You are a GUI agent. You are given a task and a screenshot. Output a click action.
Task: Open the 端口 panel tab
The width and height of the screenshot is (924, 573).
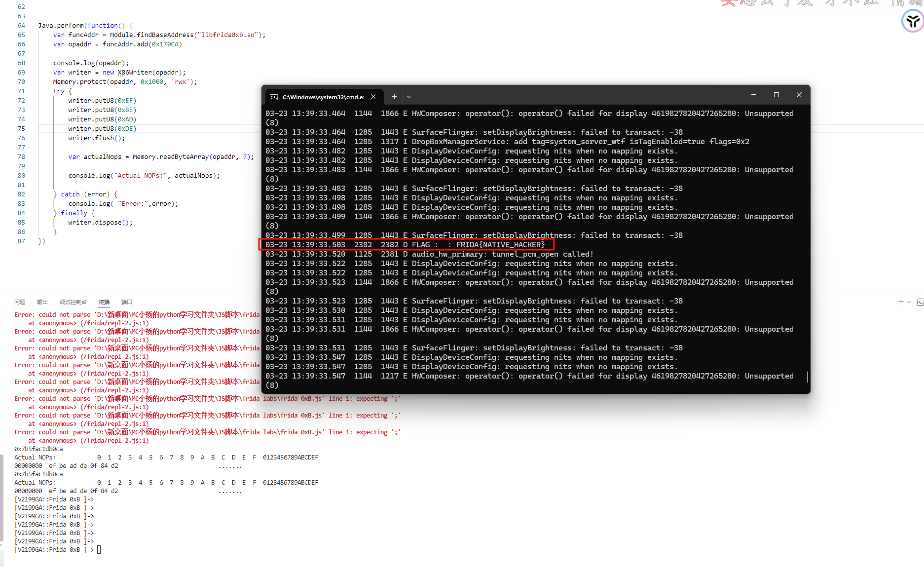click(x=127, y=302)
